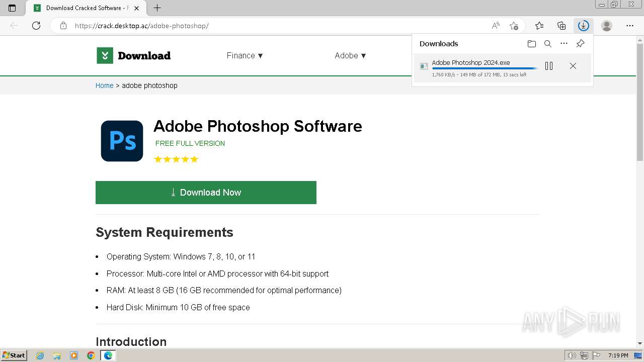Open the Favorites list icon
The image size is (644, 362).
[x=539, y=26]
